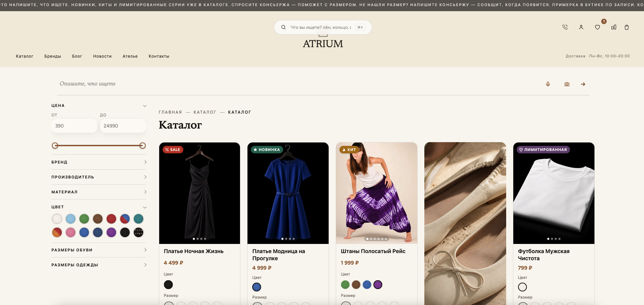Toggle the teal color in the ЦВЕТ filter
Viewport: 644px width, 305px height.
[x=139, y=219]
